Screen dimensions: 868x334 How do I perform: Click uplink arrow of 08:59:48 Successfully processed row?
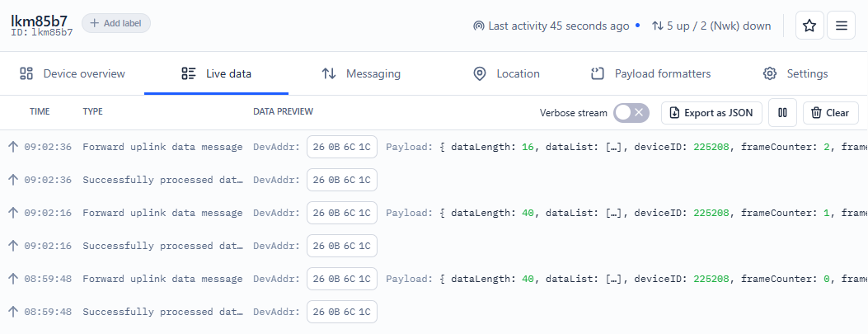[x=13, y=311]
